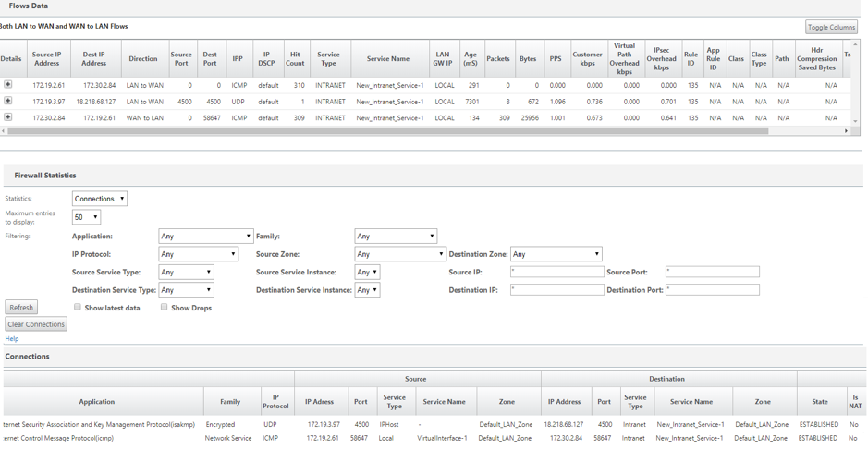
Task: Click the Encrypted family cell
Action: pos(220,424)
